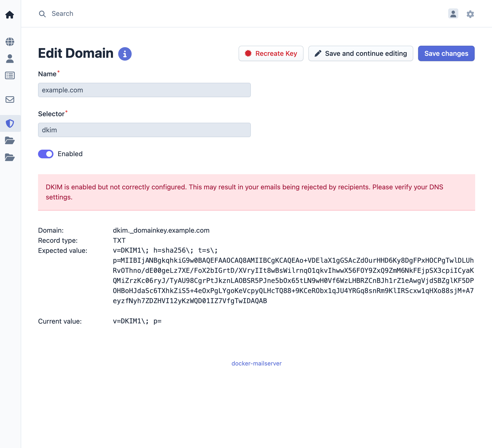This screenshot has width=492, height=448.
Task: Click the Recreate Key button
Action: pos(271,53)
